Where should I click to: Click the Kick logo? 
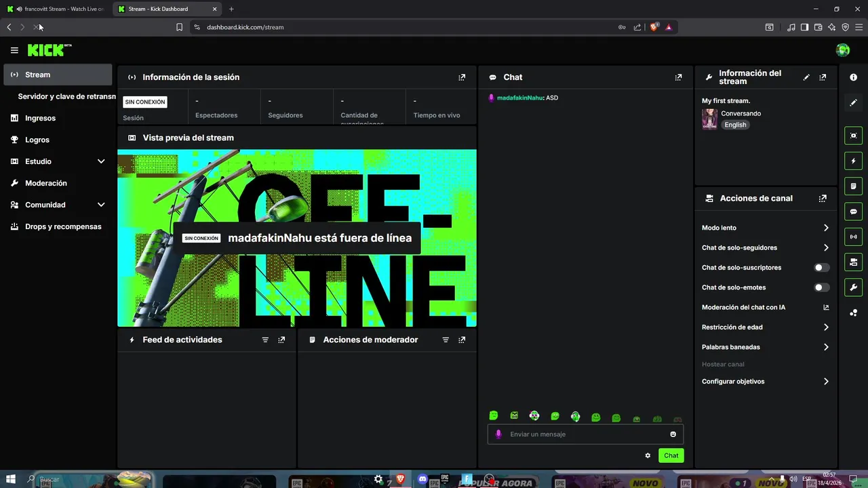coord(50,50)
